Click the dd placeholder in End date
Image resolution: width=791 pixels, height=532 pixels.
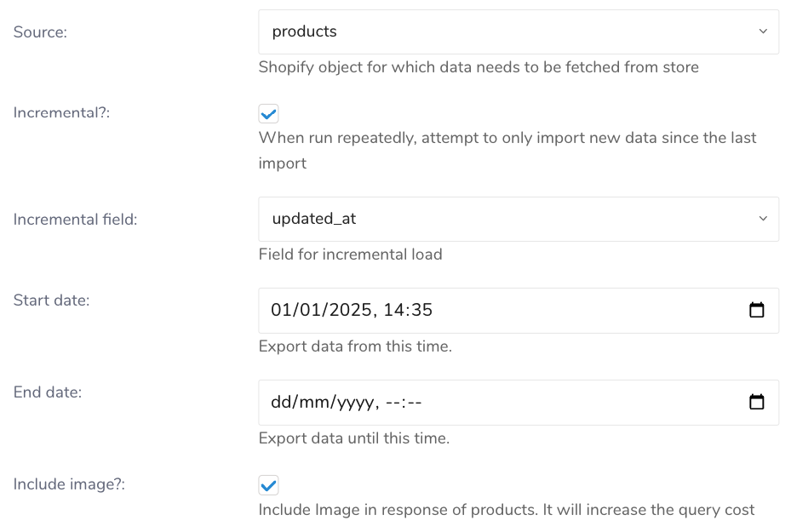281,403
